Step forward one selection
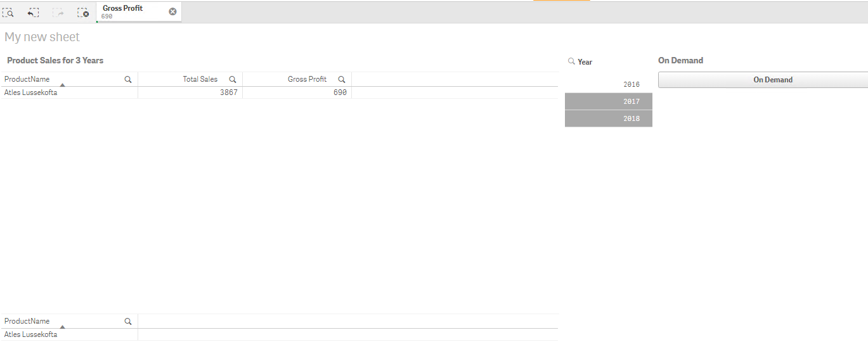 [x=58, y=12]
